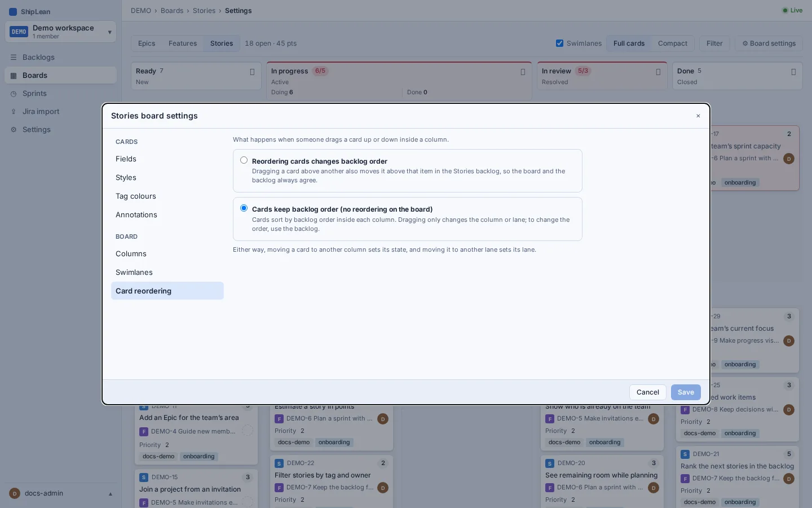
Task: Expand the docs-admin user menu arrow
Action: (111, 494)
